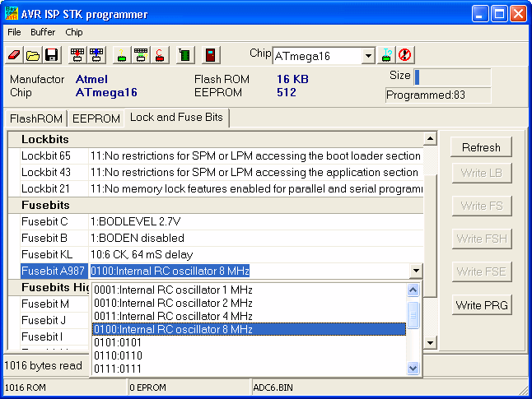This screenshot has height=399, width=532.
Task: Click the Refresh button
Action: tap(481, 147)
